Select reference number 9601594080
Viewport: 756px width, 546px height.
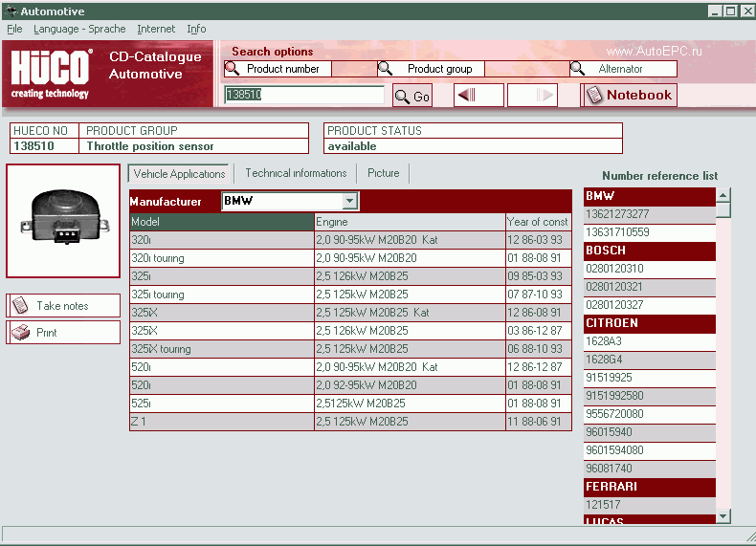click(650, 450)
